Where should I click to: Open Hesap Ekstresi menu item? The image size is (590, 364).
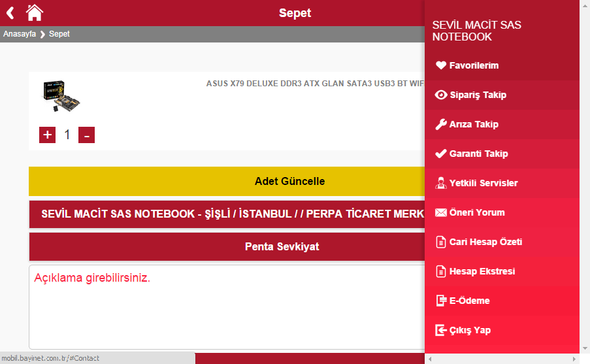tap(502, 271)
